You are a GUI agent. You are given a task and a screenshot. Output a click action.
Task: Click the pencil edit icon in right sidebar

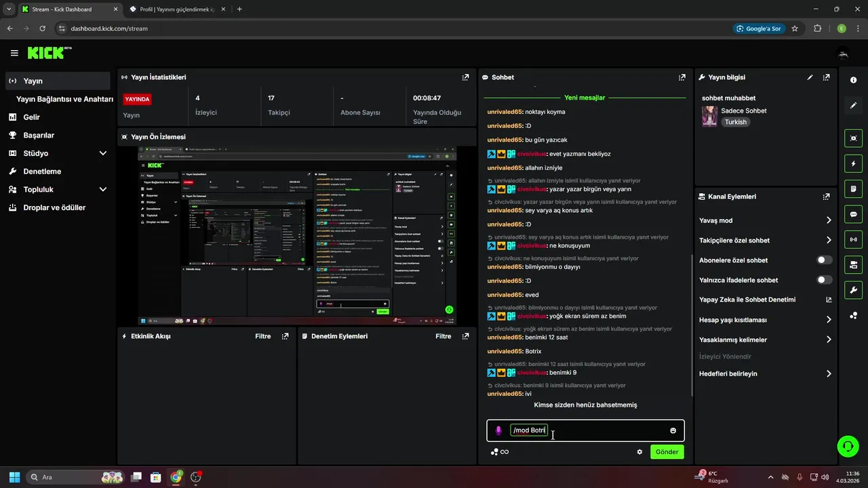(853, 106)
